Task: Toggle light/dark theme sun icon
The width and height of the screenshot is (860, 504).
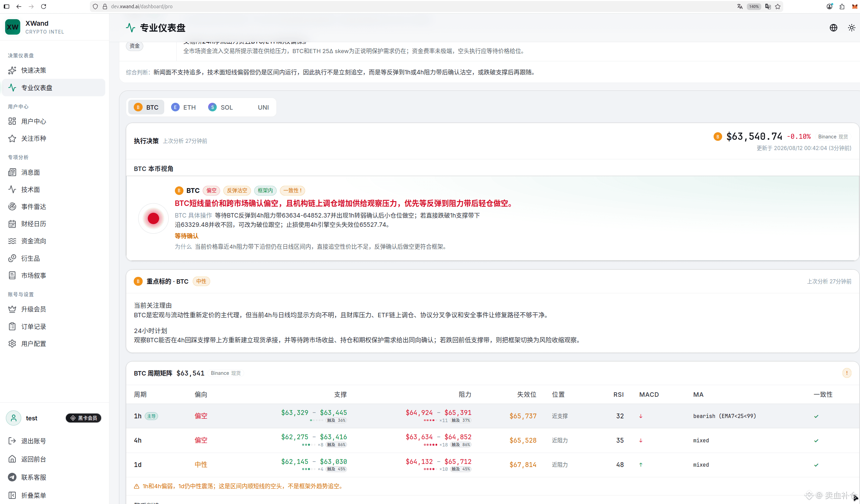Action: 852,28
